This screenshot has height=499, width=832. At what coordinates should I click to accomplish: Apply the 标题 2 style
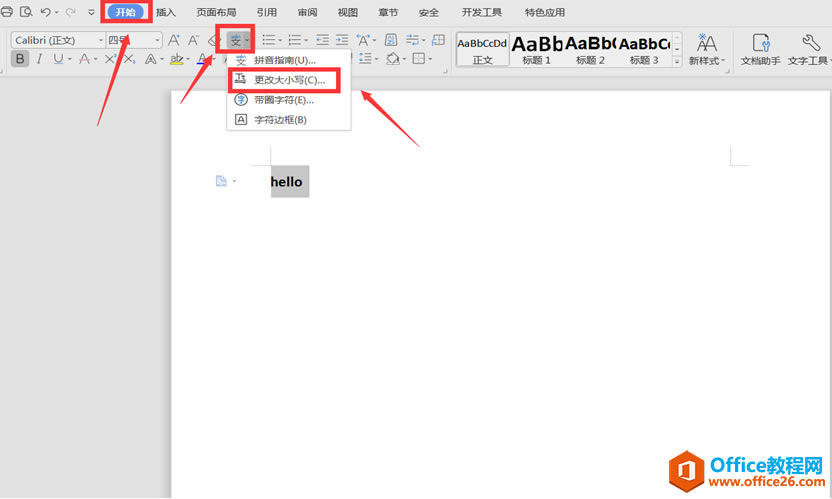coord(590,50)
